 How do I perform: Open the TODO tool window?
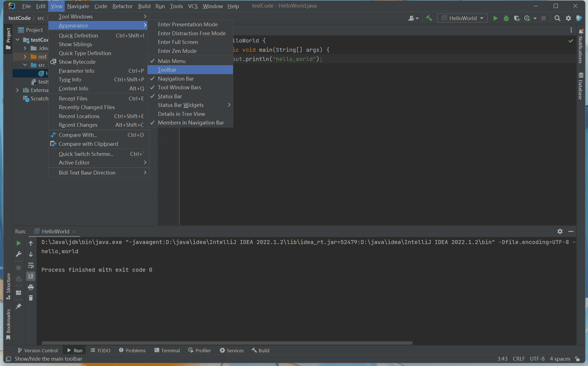[100, 350]
